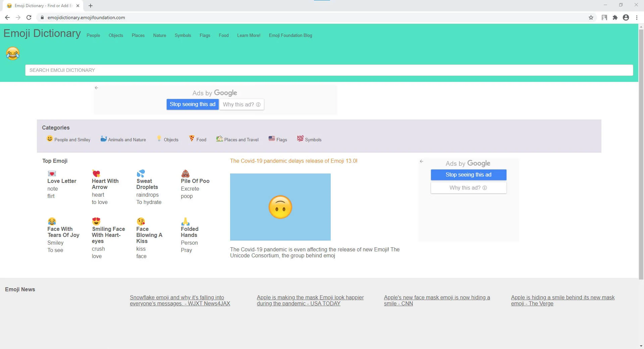This screenshot has width=644, height=349.
Task: Click the house icon beside Places and Travel
Action: coord(219,138)
